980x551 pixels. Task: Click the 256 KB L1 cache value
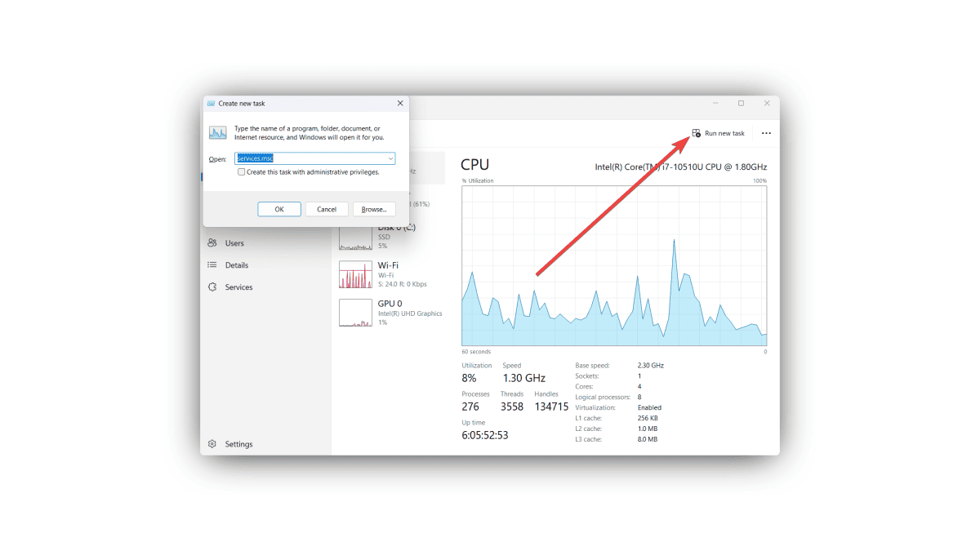coord(648,418)
